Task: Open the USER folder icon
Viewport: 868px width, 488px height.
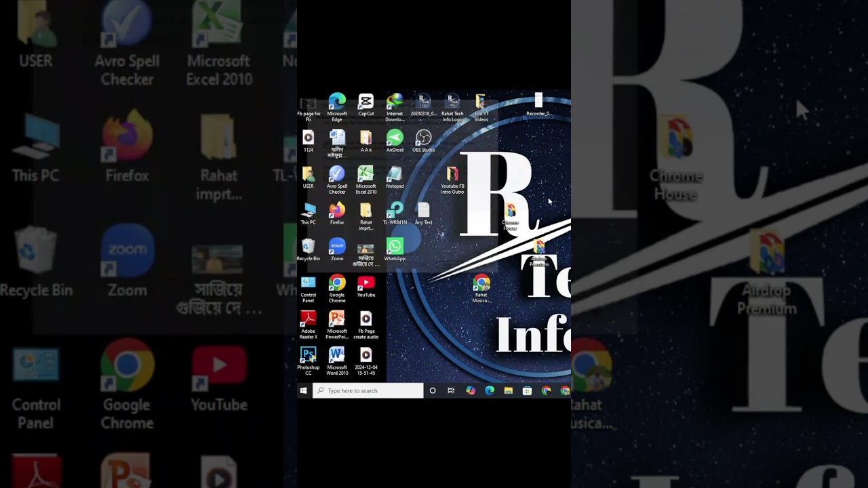Action: [x=309, y=178]
